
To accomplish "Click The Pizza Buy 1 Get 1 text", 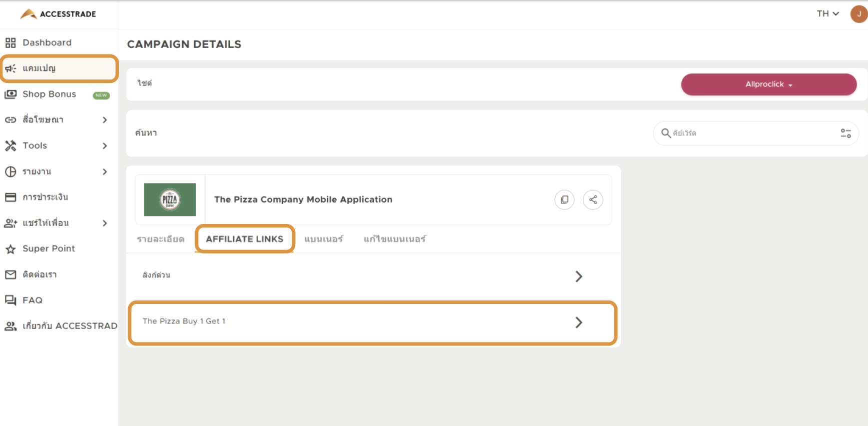I will click(184, 321).
